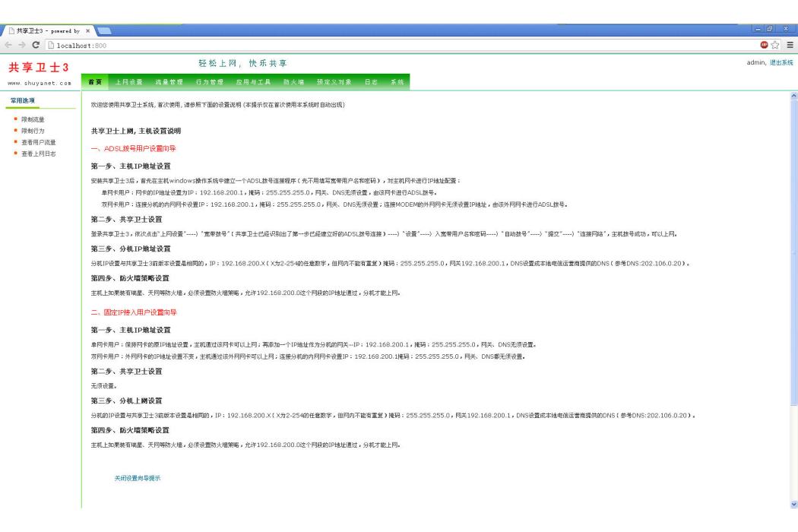Click the page scrollbar up arrow

click(x=794, y=96)
